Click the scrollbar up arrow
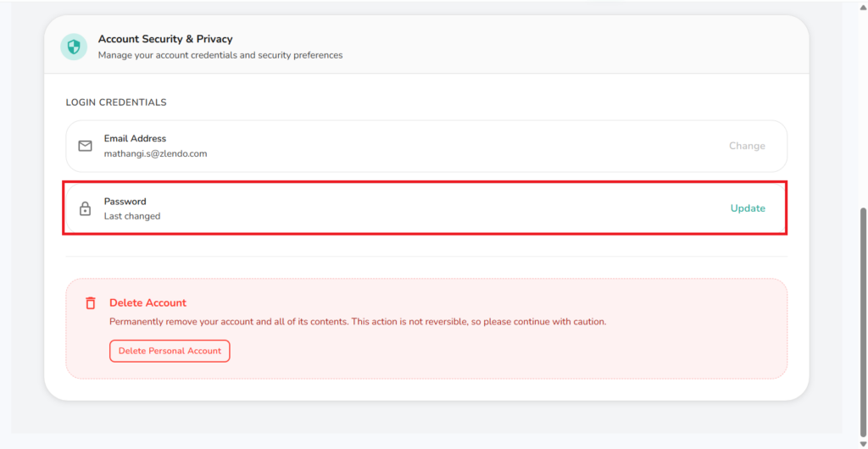This screenshot has height=449, width=868. click(x=862, y=5)
